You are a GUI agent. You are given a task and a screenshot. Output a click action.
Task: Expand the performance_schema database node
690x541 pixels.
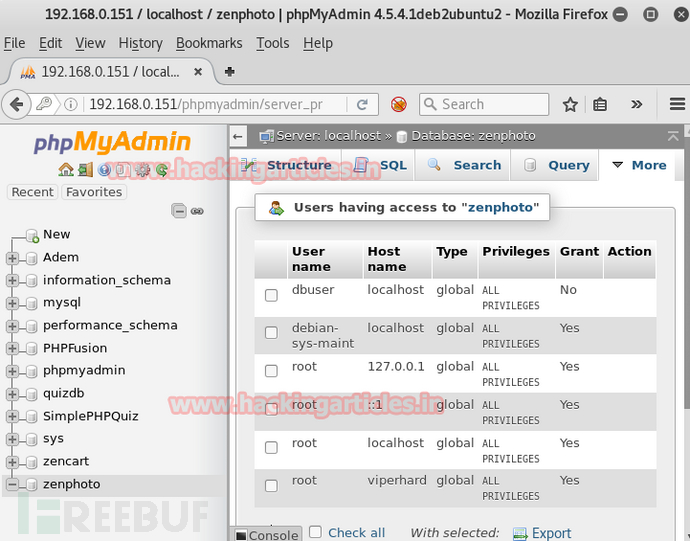click(x=12, y=326)
